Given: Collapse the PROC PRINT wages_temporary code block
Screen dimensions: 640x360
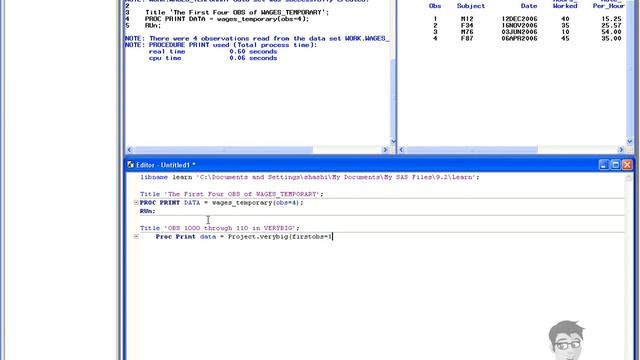Looking at the screenshot, I should [x=136, y=202].
